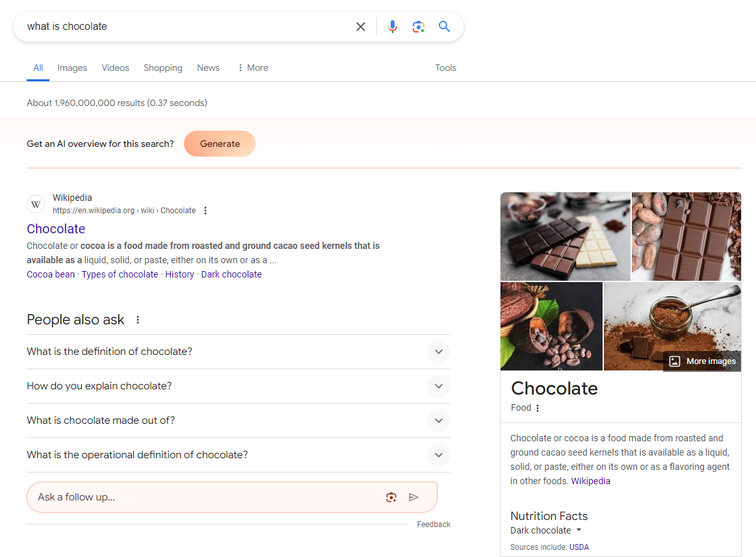Open the History sitelink

point(179,274)
